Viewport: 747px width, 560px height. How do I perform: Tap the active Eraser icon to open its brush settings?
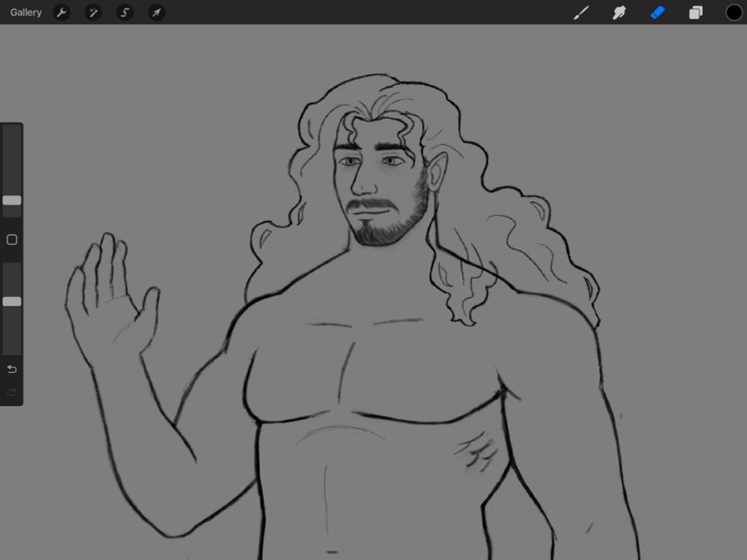(657, 12)
